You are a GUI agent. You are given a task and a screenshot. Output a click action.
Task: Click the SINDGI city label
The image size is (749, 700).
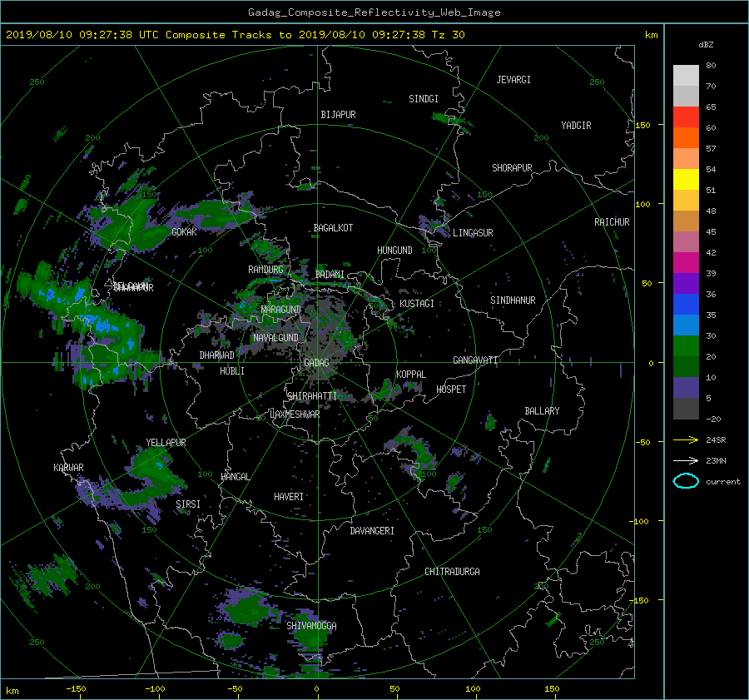tap(424, 99)
